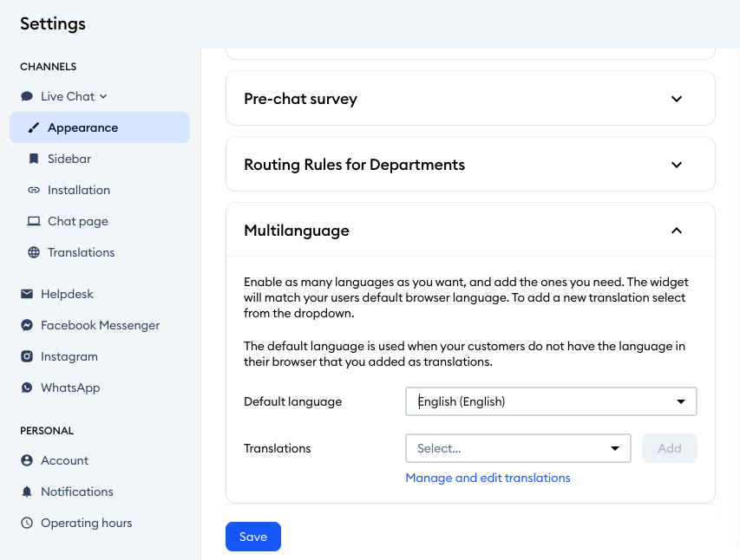Open the Appearance settings page
The width and height of the screenshot is (740, 560).
click(82, 127)
